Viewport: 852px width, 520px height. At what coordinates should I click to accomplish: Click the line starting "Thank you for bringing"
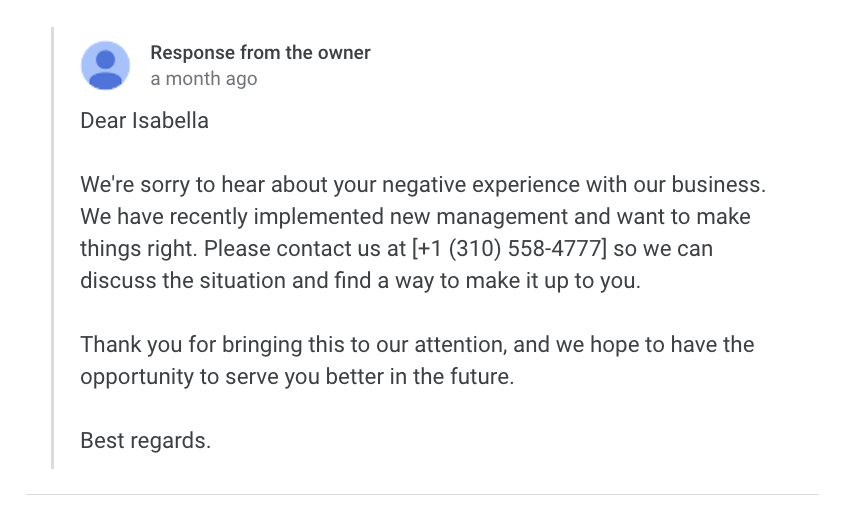417,345
